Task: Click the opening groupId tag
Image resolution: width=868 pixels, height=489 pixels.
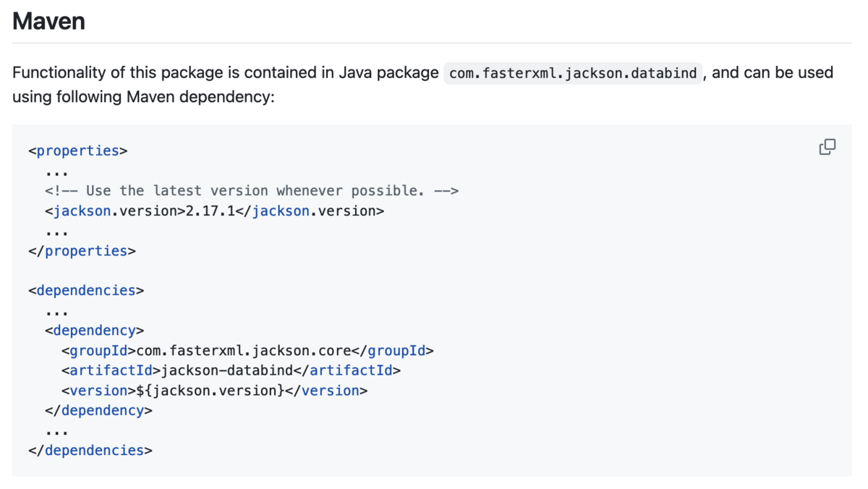Action: 98,351
